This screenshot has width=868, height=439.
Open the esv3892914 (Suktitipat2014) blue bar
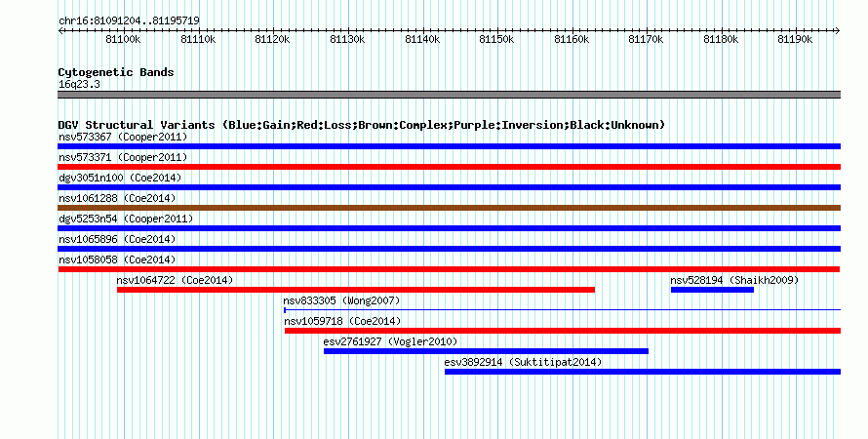tap(643, 372)
